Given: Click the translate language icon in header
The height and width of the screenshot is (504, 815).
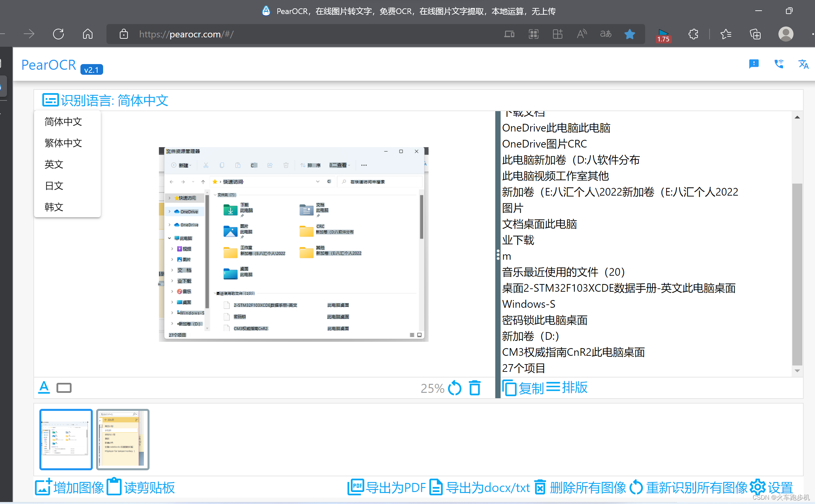Looking at the screenshot, I should 803,64.
